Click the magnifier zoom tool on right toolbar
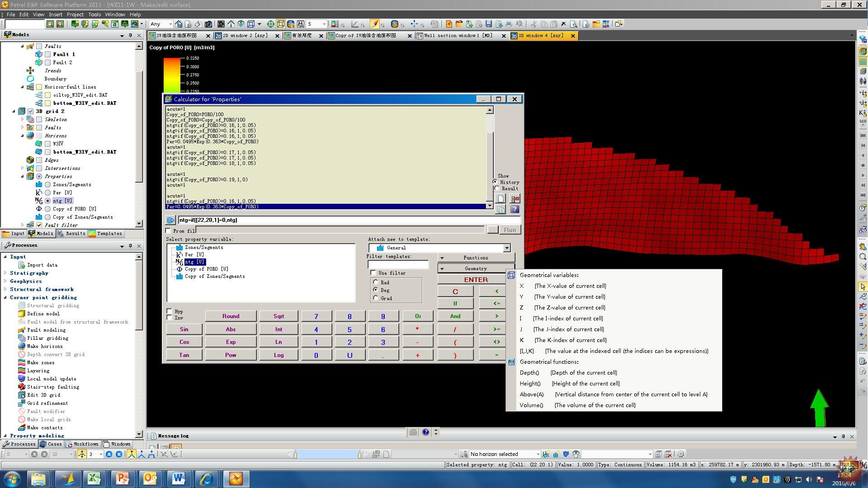Image resolution: width=868 pixels, height=488 pixels. tap(863, 257)
